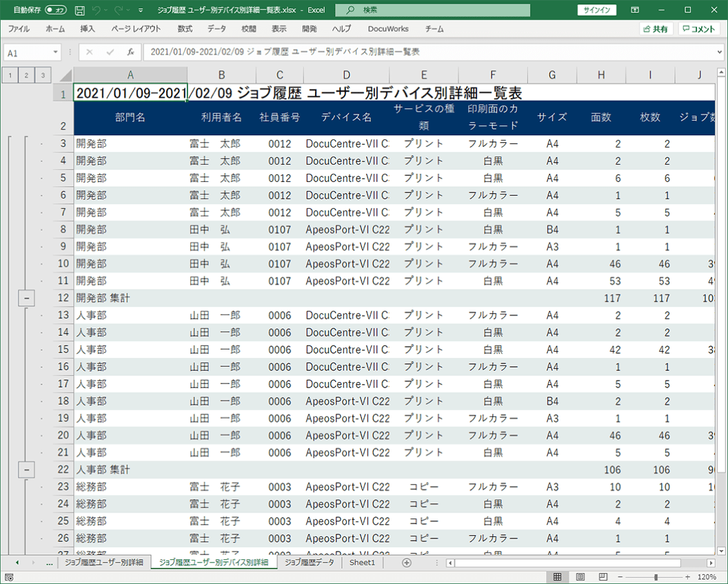Click the vertical scrollbar up arrow

tap(721, 72)
